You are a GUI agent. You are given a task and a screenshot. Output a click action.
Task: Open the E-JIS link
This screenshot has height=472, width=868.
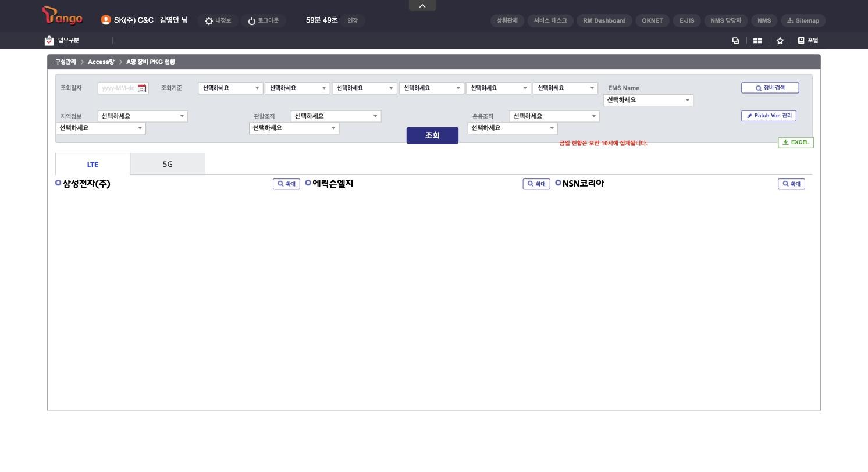(x=686, y=20)
